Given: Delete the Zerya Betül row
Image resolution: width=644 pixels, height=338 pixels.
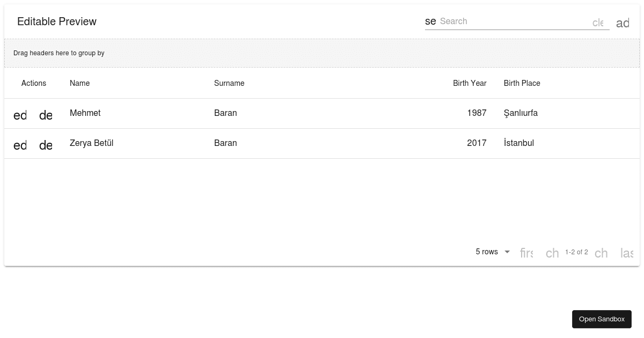Looking at the screenshot, I should coord(46,145).
